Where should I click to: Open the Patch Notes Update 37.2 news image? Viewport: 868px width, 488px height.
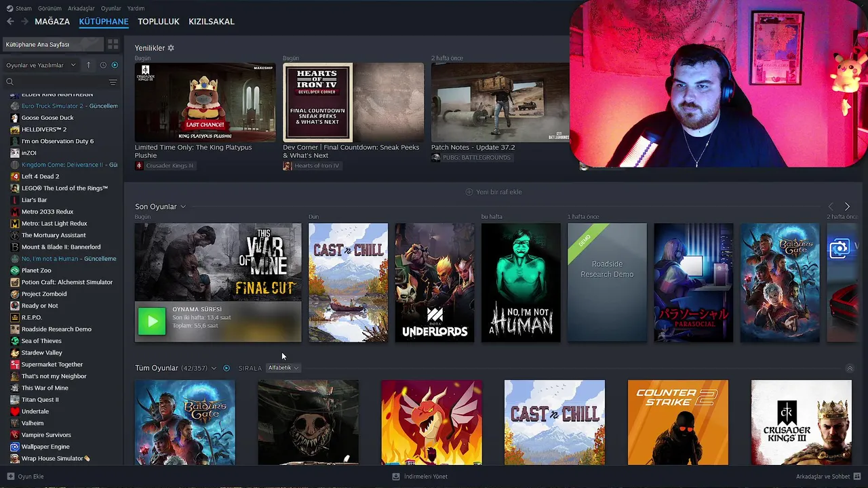502,102
